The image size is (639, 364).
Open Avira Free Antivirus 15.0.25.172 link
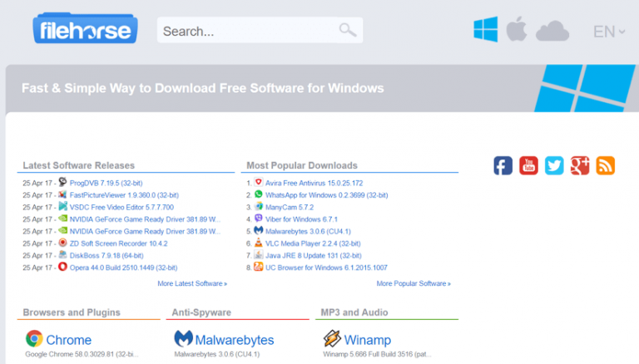(315, 183)
